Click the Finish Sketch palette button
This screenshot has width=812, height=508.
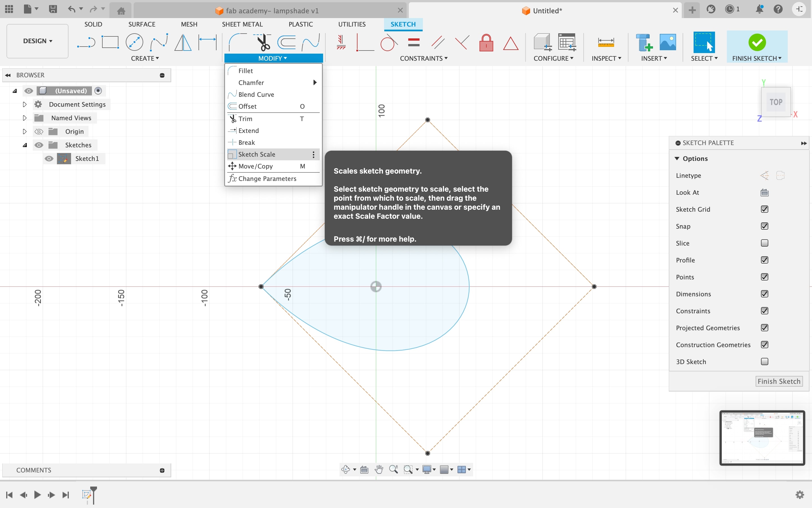[x=779, y=381]
